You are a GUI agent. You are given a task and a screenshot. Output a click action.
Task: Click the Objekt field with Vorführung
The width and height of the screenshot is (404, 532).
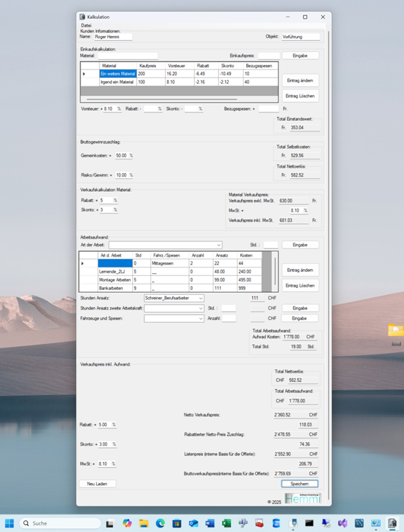300,37
